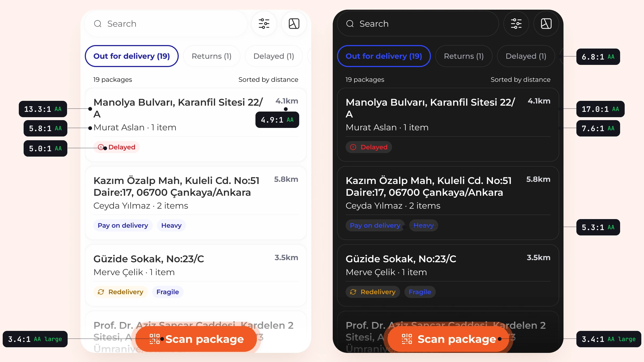Click Delayed status chip in light card
This screenshot has width=644, height=362.
point(116,147)
